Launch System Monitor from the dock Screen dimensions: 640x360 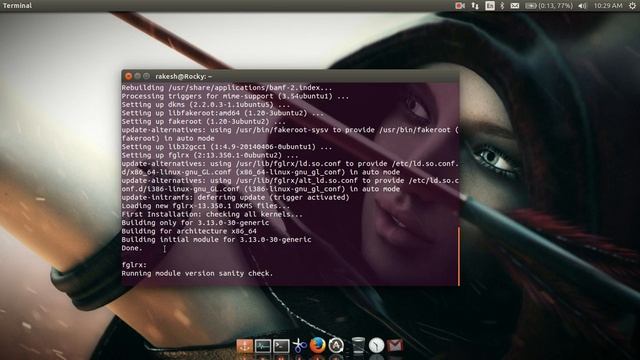[263, 346]
